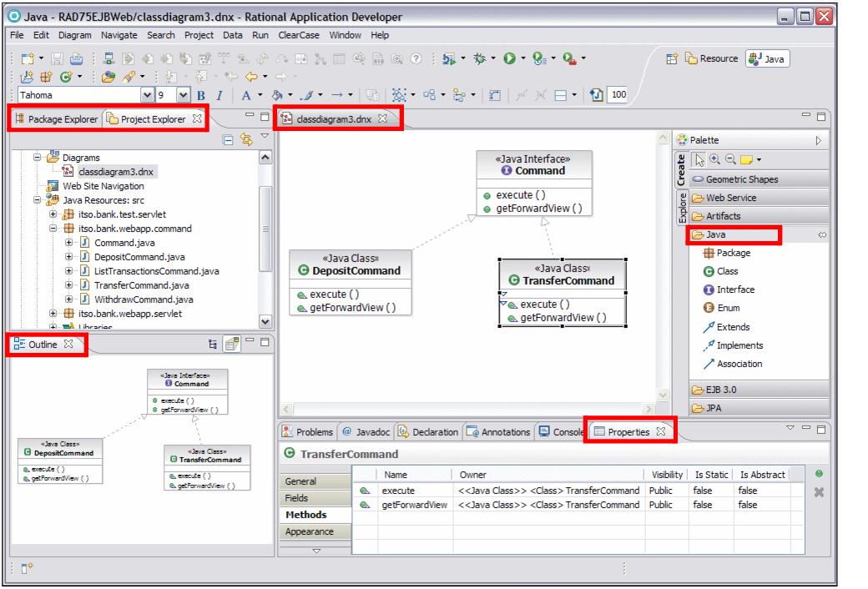Viewport: 868px width, 589px height.
Task: Open the ClearCase menu
Action: (x=299, y=35)
